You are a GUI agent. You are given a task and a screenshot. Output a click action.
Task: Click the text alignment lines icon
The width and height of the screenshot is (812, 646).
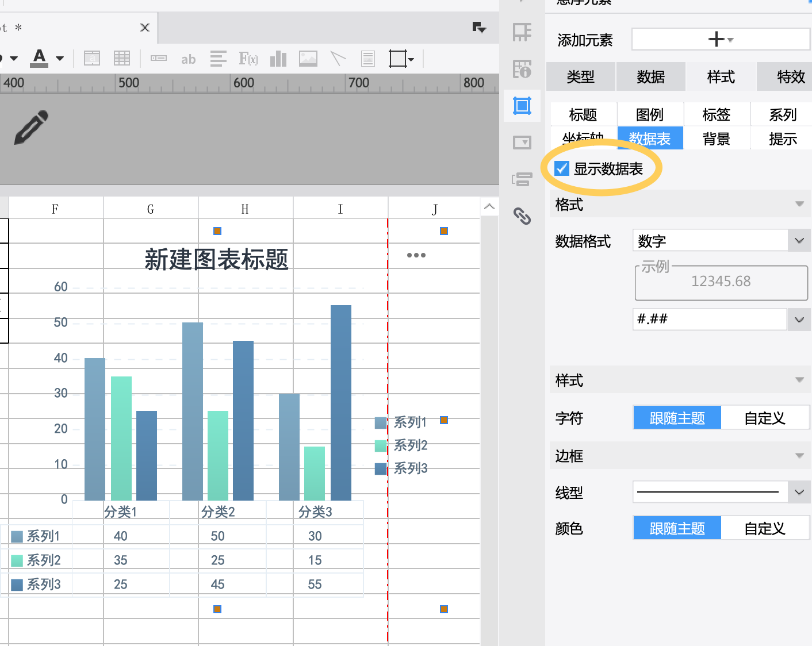(x=219, y=59)
